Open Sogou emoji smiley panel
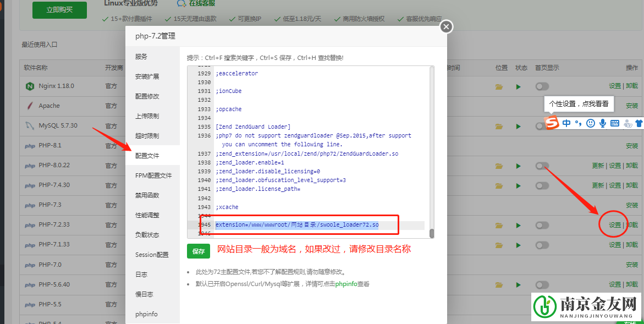This screenshot has width=644, height=324. coord(591,123)
